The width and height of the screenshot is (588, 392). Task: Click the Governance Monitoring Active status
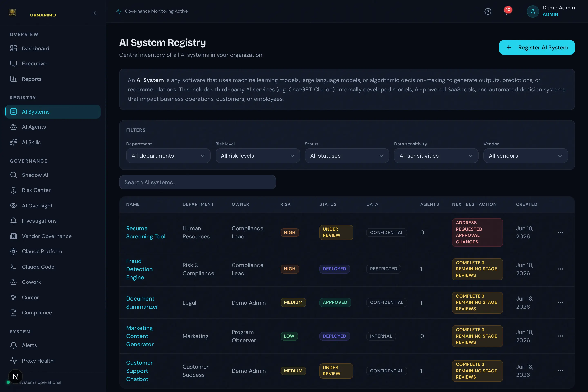[152, 11]
